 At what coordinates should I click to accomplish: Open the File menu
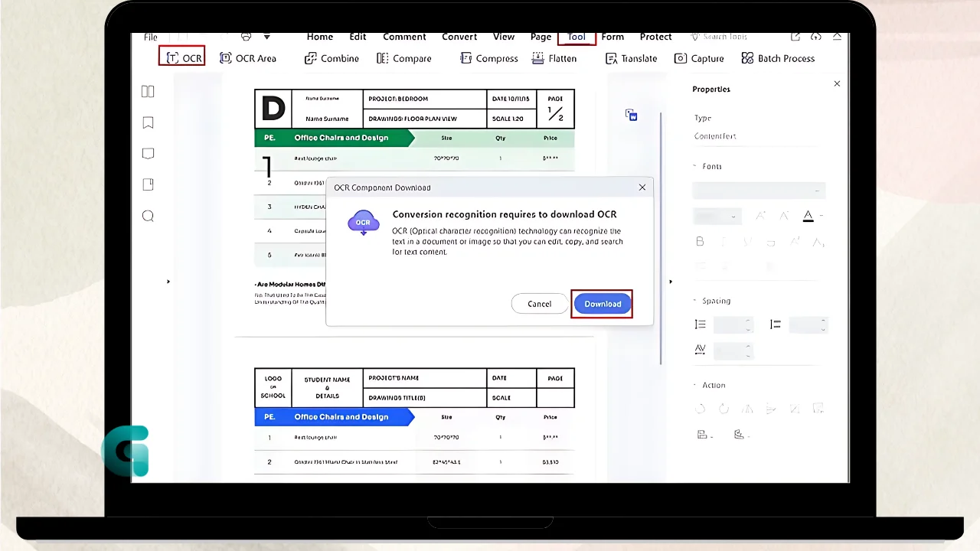(151, 37)
